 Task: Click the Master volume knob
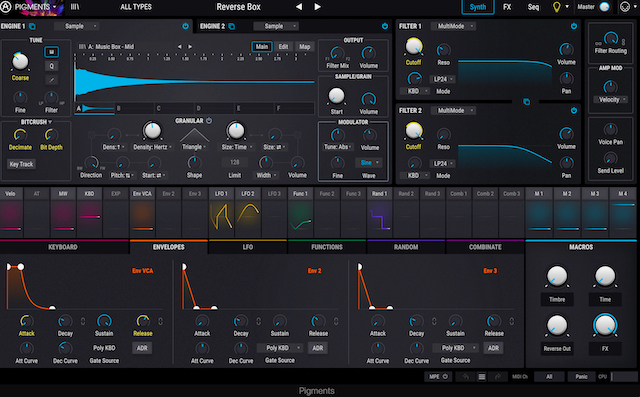(604, 7)
